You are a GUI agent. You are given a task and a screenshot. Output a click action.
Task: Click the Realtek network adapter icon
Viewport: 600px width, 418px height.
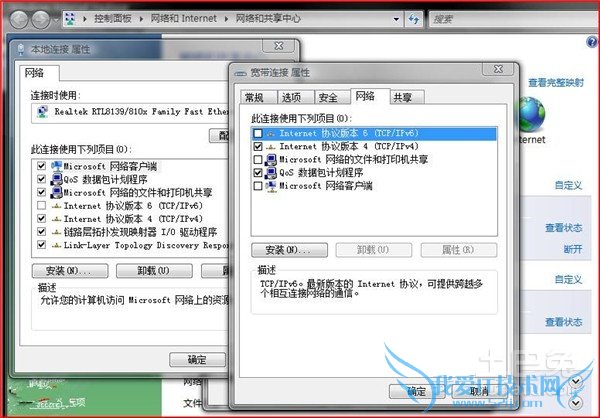point(42,112)
